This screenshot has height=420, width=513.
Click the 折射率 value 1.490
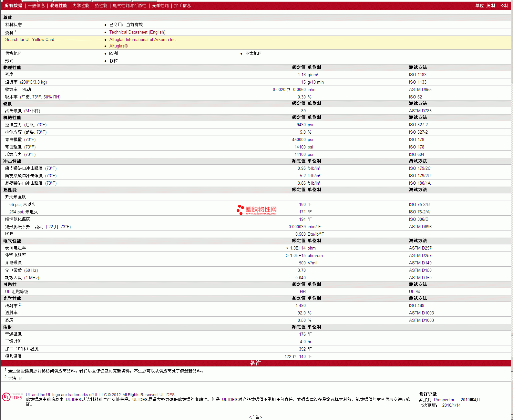pos(301,305)
